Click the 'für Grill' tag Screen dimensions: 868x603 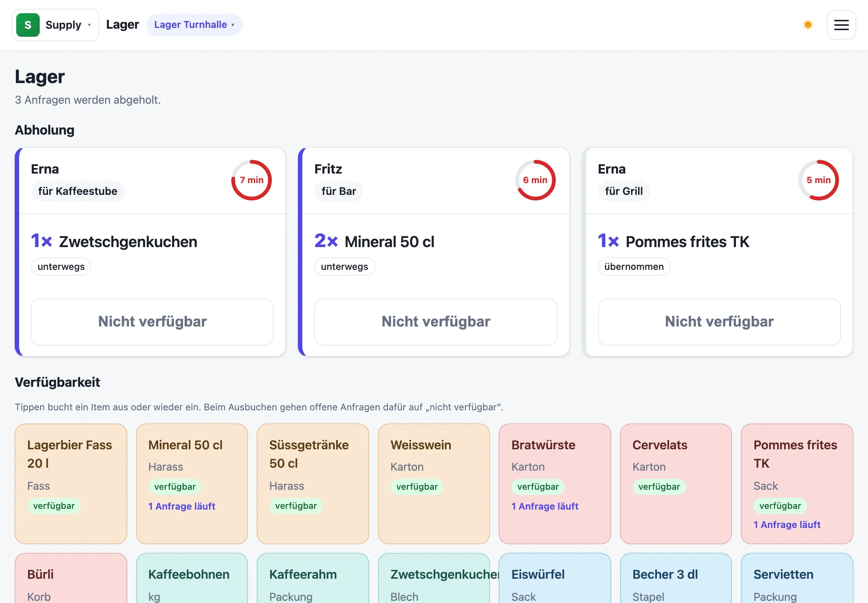(624, 191)
